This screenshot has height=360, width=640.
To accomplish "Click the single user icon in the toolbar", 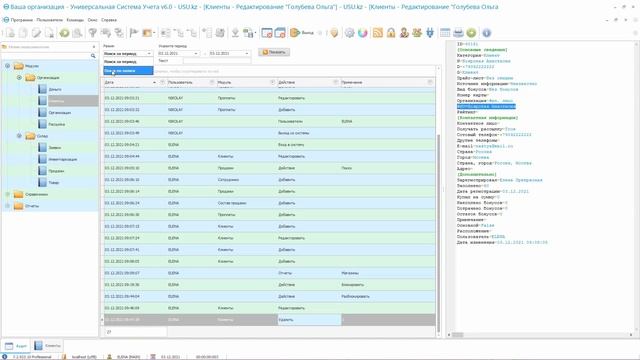I will pyautogui.click(x=404, y=33).
